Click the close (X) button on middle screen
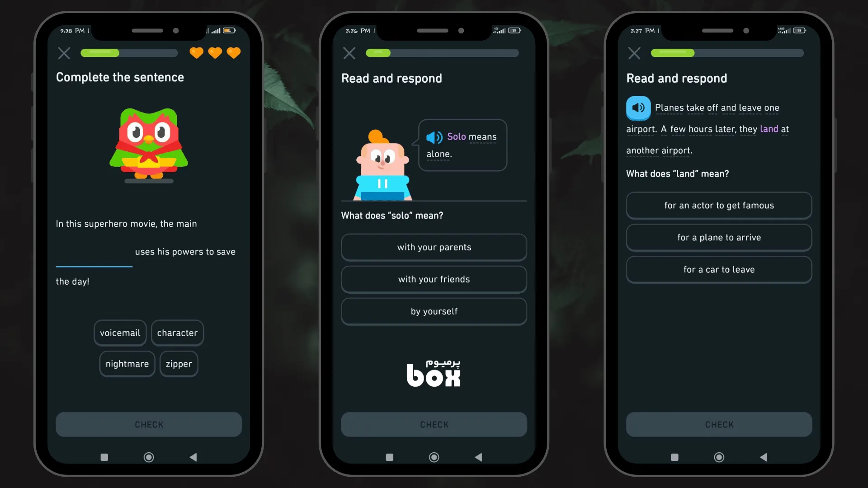868x488 pixels. [349, 52]
